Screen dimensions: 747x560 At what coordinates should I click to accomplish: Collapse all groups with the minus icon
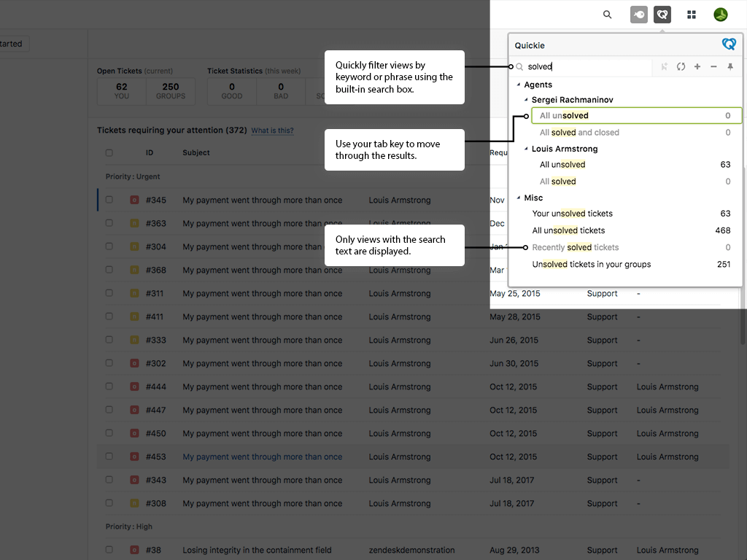[713, 66]
